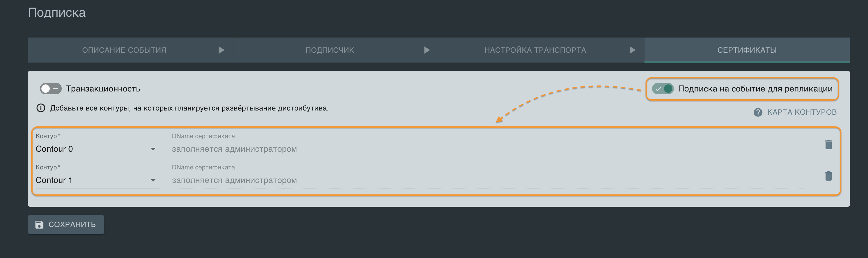
Task: Enable the Транзакционность toggle
Action: 49,89
